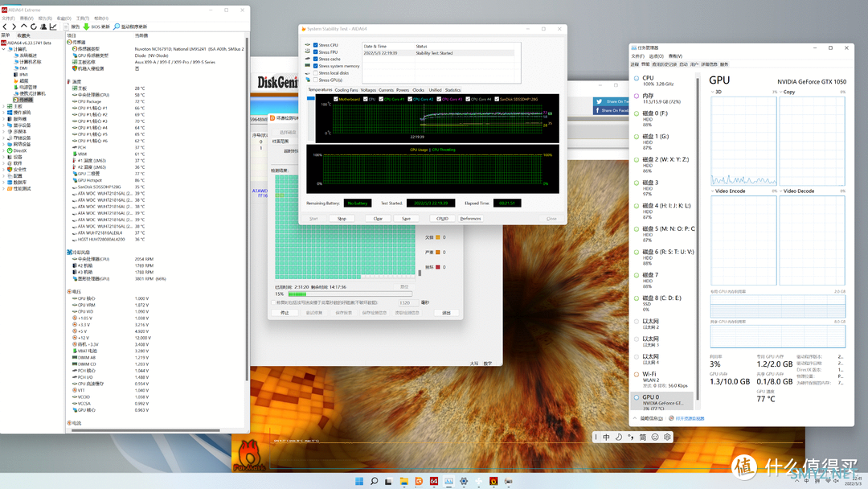Open CPUID from stability test
This screenshot has width=868, height=489.
[x=442, y=219]
